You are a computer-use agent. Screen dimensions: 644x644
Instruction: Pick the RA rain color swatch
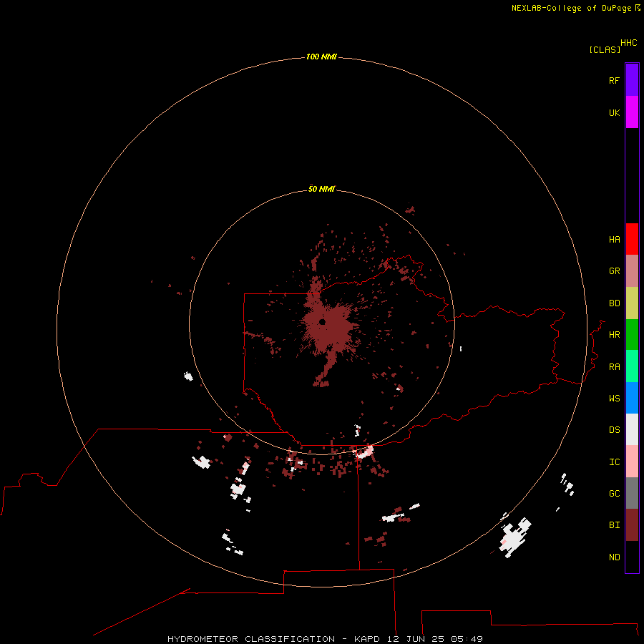632,366
